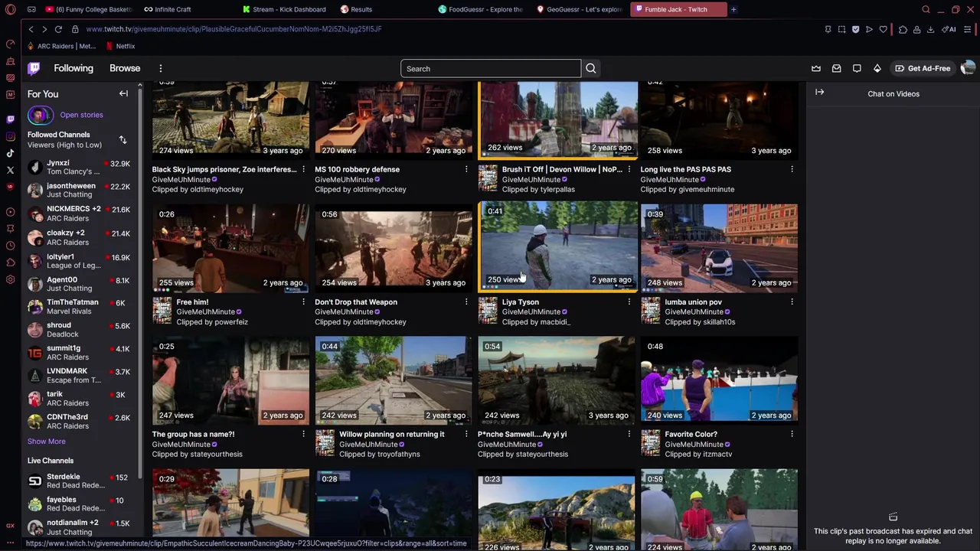Open X (Twitter) in Opera sidebar
The width and height of the screenshot is (980, 551).
[x=10, y=170]
